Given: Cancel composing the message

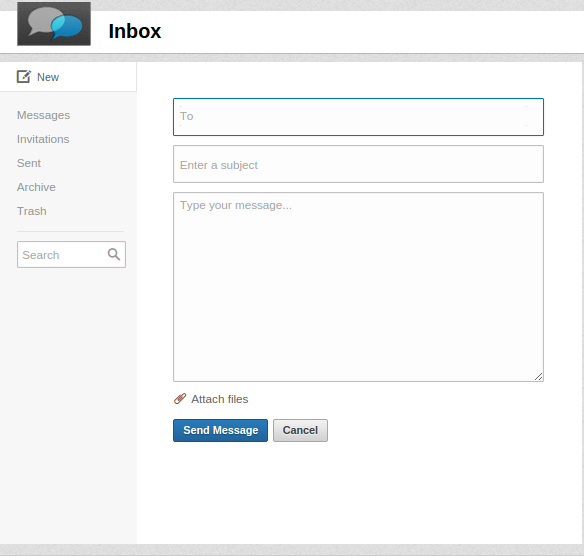Looking at the screenshot, I should [301, 430].
